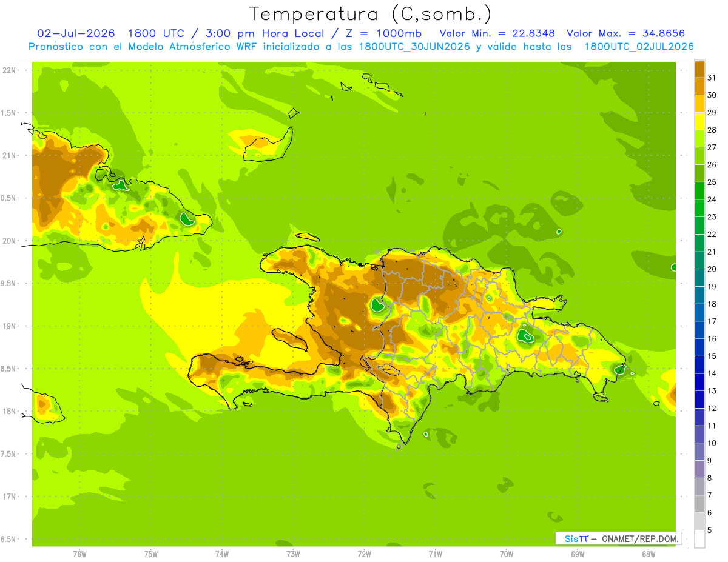Pick the olive green swatch between 25 and 26
728x562 pixels.
coord(699,174)
